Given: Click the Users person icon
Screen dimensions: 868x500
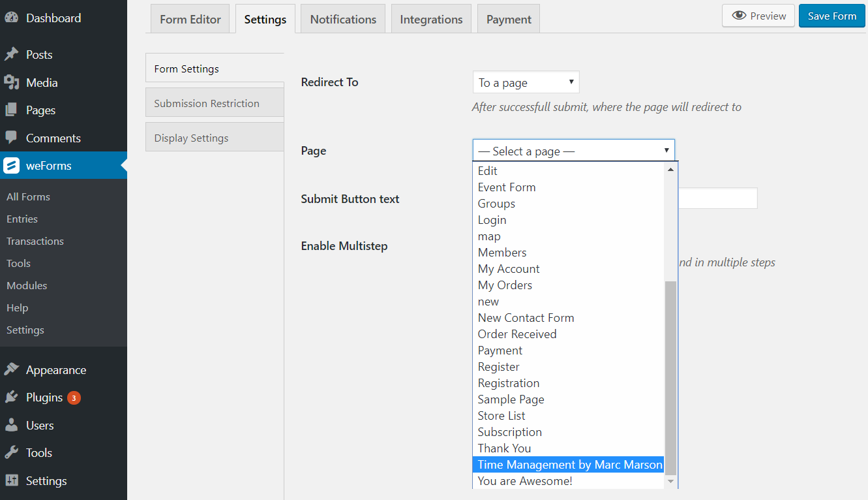Looking at the screenshot, I should click(11, 425).
